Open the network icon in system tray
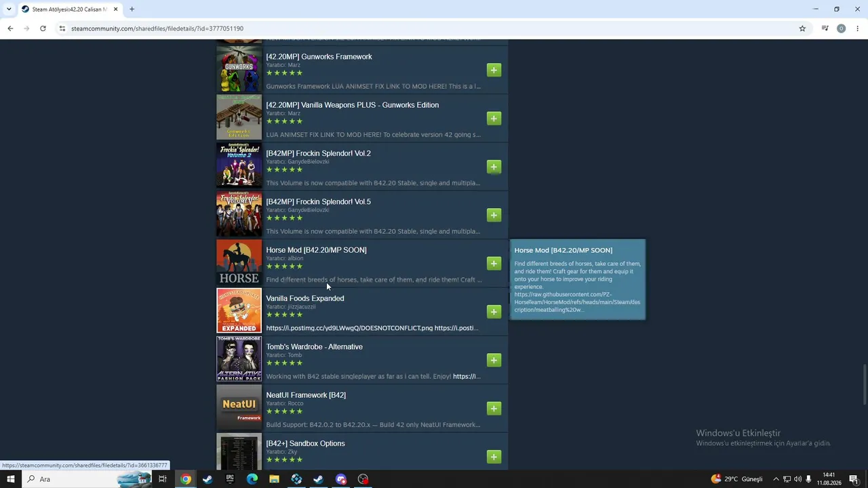Screen dimensions: 868x488 (x=787, y=479)
